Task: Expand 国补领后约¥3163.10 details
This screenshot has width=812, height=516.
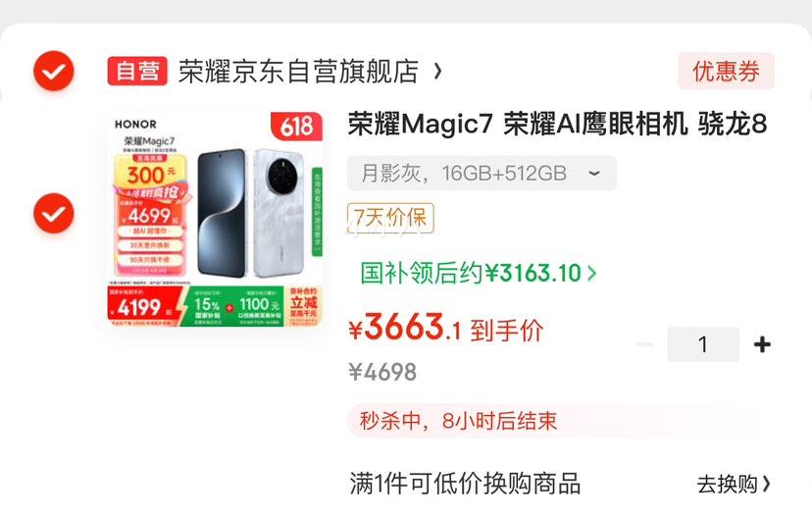Action: [479, 273]
